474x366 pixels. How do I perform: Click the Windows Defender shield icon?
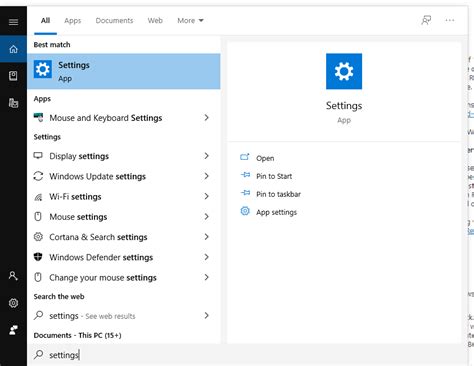(x=38, y=257)
